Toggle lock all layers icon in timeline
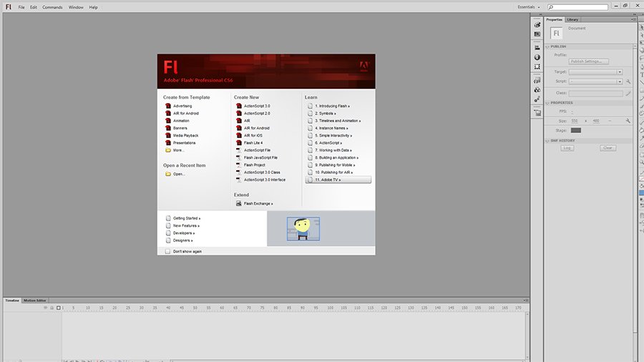644x362 pixels. pyautogui.click(x=52, y=308)
